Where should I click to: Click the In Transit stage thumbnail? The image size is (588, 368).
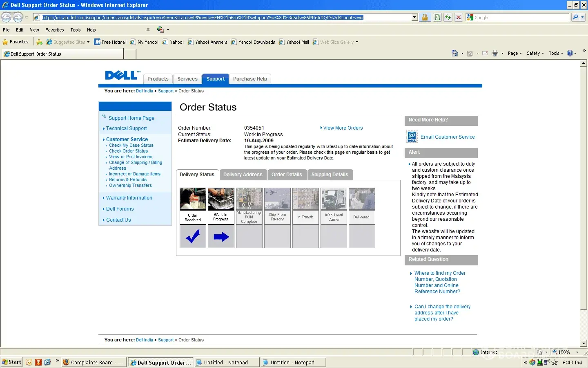[x=305, y=199]
